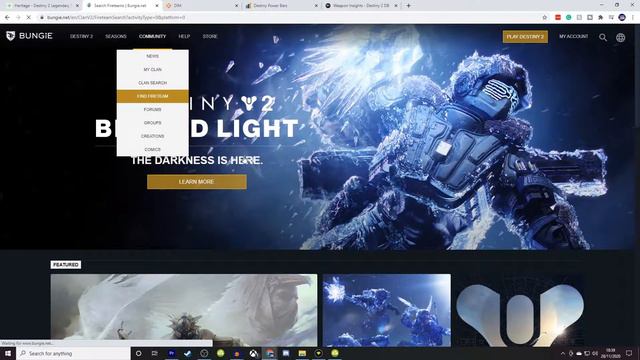
Task: Open the Help nav menu
Action: 184,36
